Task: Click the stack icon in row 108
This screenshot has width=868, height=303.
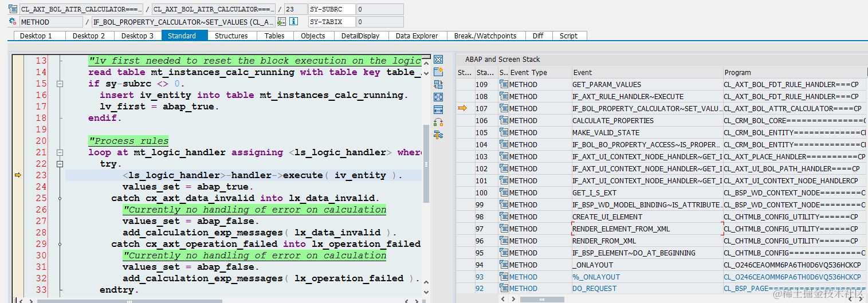Action: (x=504, y=96)
